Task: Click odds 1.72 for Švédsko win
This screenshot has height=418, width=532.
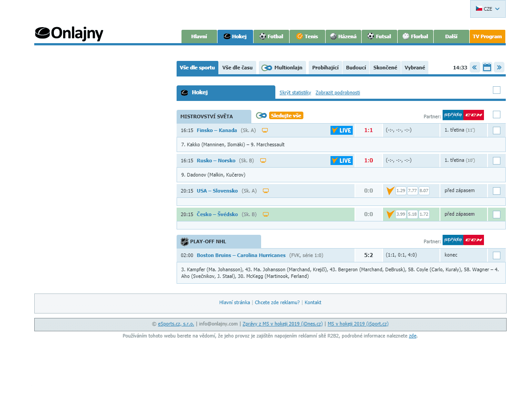Action: pyautogui.click(x=424, y=214)
